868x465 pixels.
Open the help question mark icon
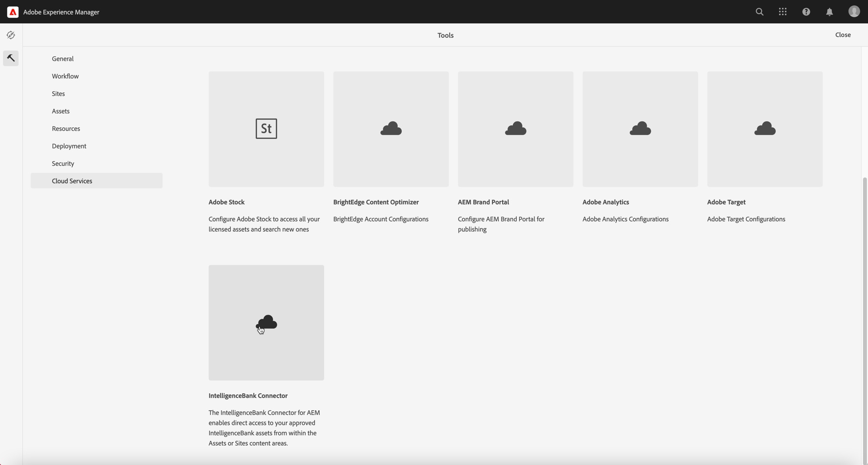tap(806, 12)
